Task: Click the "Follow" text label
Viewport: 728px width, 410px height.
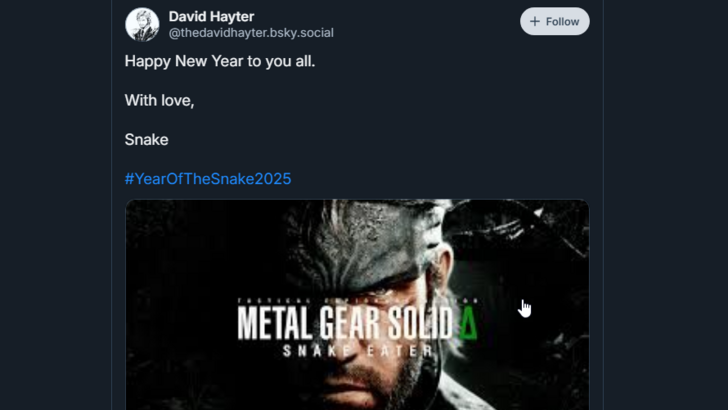Action: click(x=562, y=21)
